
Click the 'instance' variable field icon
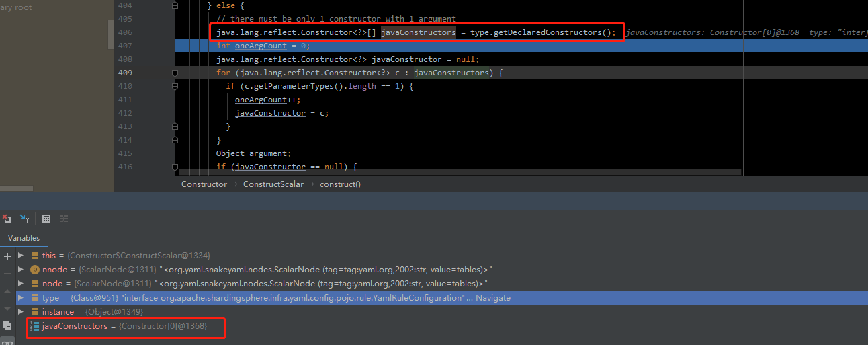pos(35,312)
